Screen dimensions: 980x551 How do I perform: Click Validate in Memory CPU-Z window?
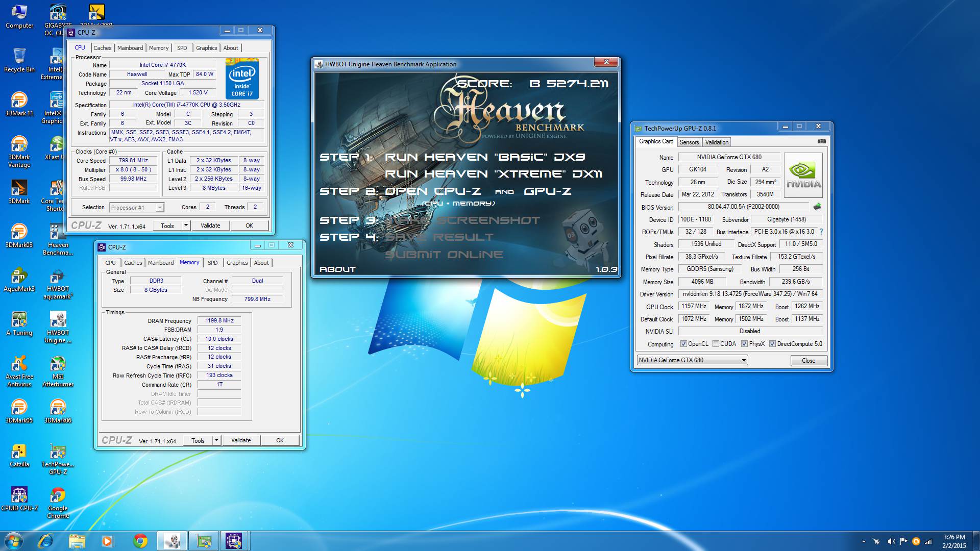pyautogui.click(x=241, y=440)
